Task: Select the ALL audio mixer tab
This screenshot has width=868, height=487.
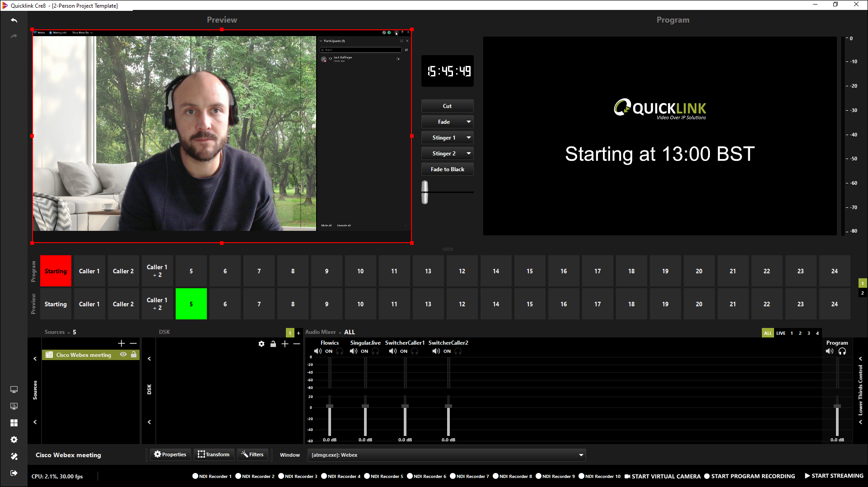Action: pos(768,333)
